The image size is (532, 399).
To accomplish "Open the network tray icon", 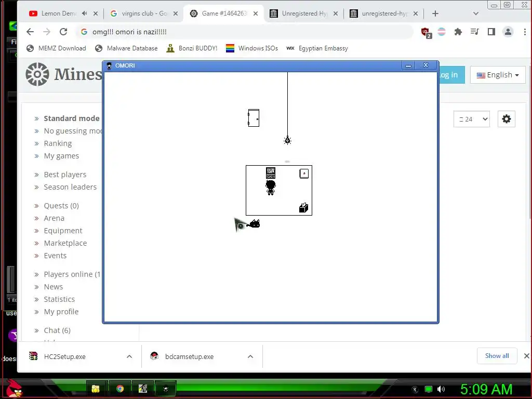I will point(429,389).
